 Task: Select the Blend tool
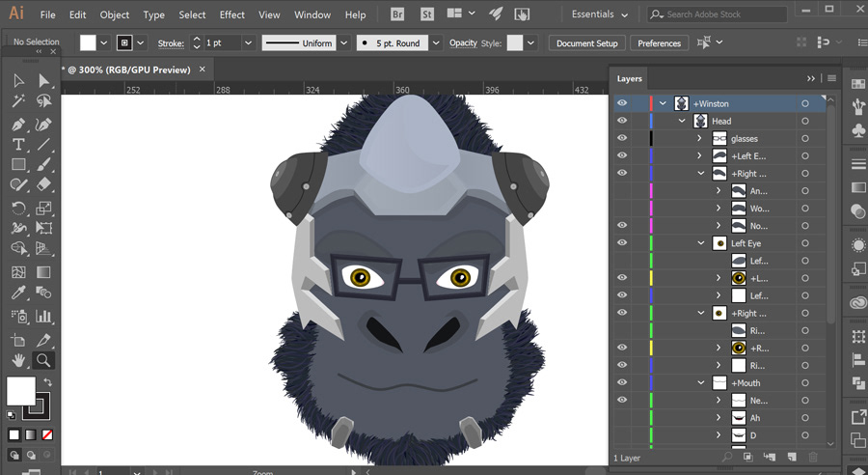[x=43, y=293]
